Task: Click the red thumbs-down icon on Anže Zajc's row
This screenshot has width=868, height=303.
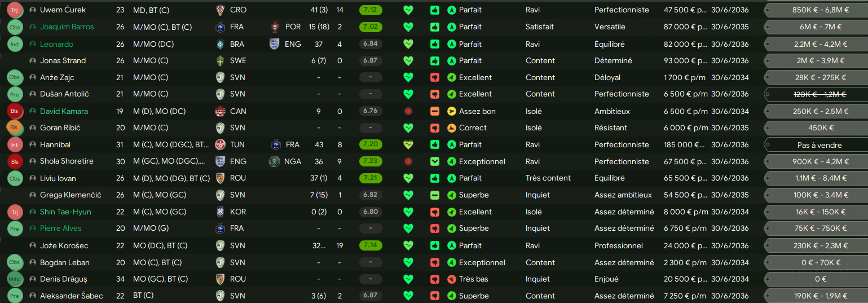Action: click(x=434, y=77)
